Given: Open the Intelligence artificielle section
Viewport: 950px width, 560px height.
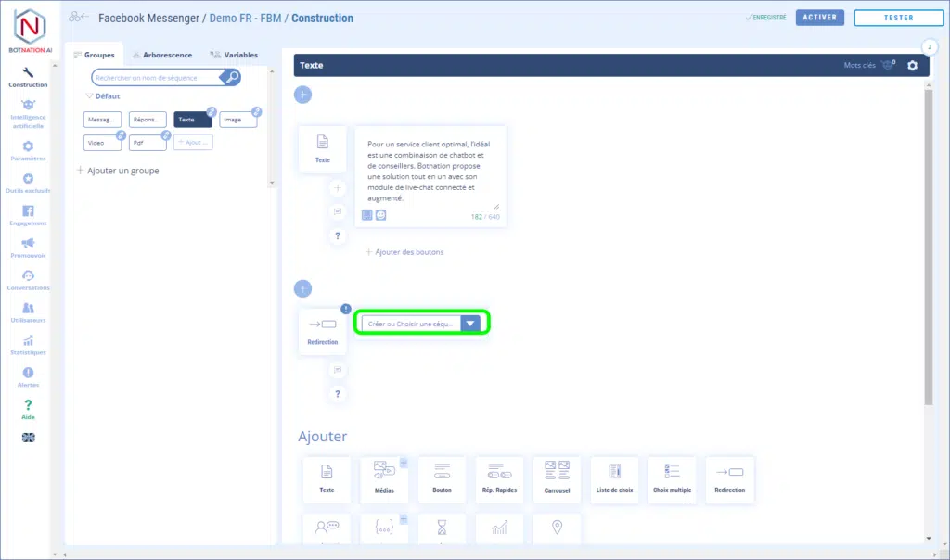Looking at the screenshot, I should (28, 113).
